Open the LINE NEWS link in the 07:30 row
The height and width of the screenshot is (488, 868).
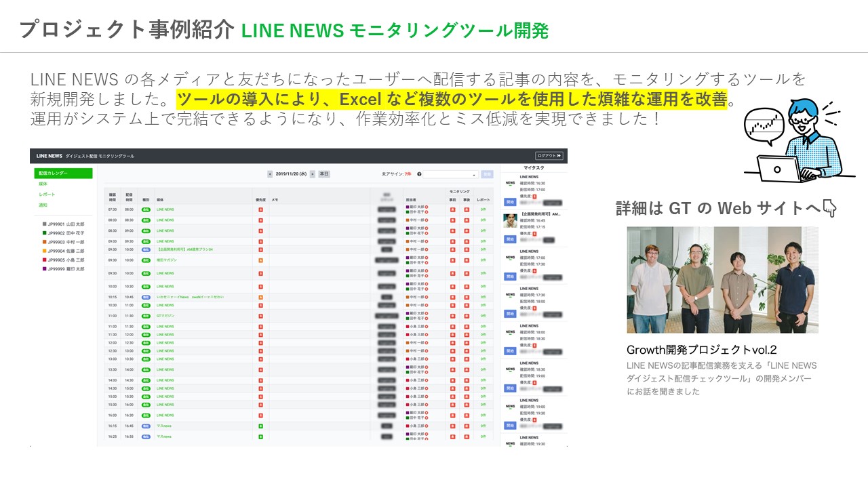[165, 209]
